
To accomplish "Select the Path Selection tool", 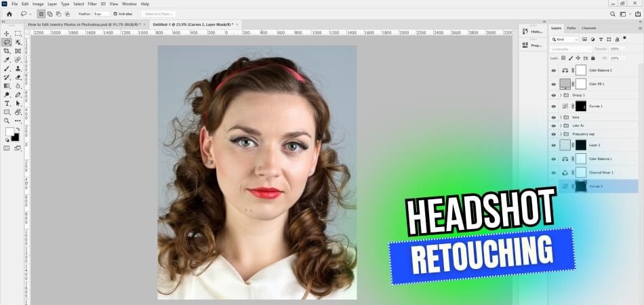I will [x=18, y=104].
